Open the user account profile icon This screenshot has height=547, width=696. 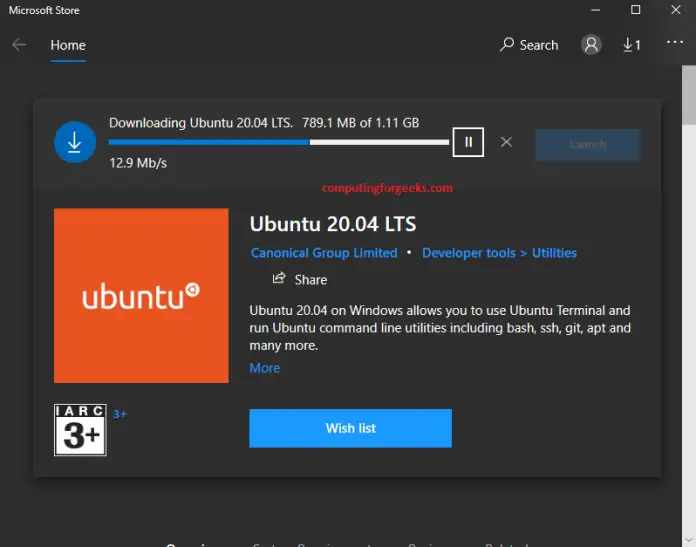click(x=591, y=45)
